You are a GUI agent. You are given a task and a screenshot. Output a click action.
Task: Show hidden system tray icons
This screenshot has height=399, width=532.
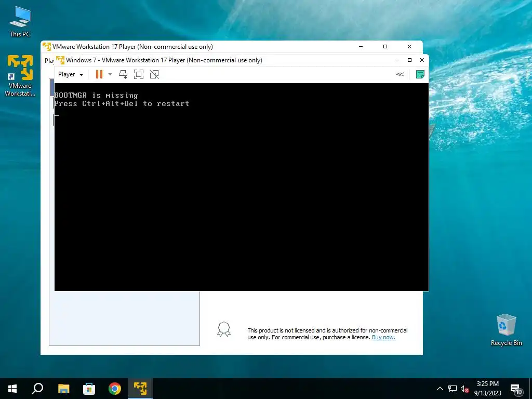point(440,389)
